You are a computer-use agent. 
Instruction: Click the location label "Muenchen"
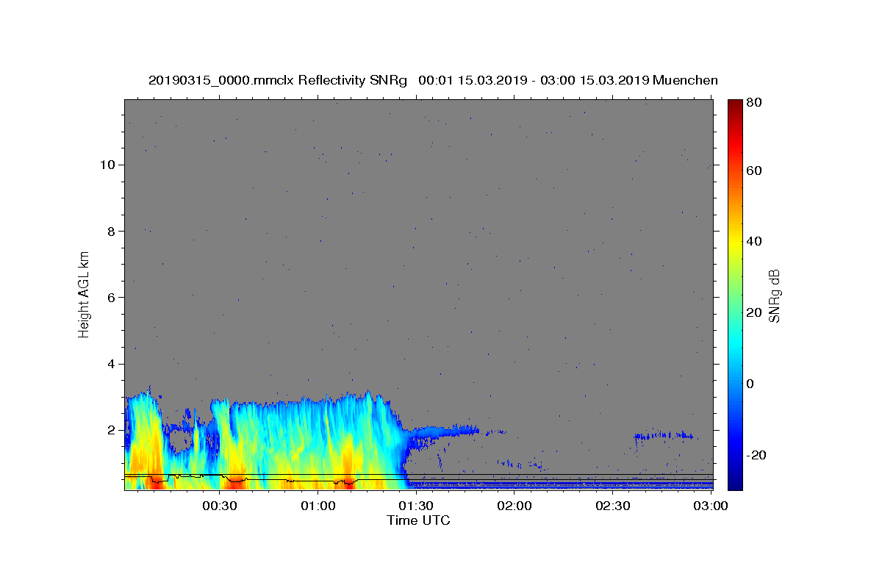pos(685,80)
